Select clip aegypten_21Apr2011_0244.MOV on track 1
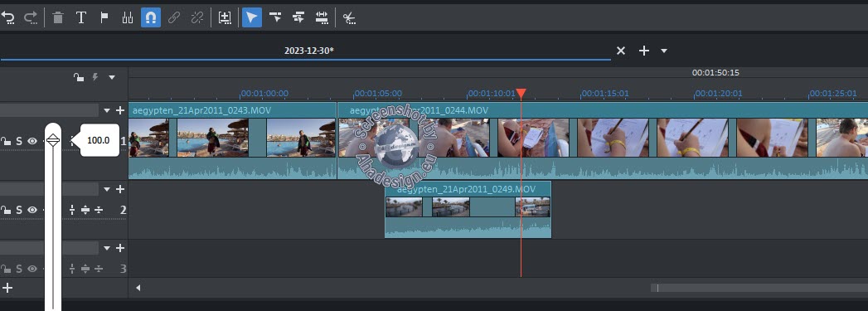The height and width of the screenshot is (311, 868). (603, 140)
